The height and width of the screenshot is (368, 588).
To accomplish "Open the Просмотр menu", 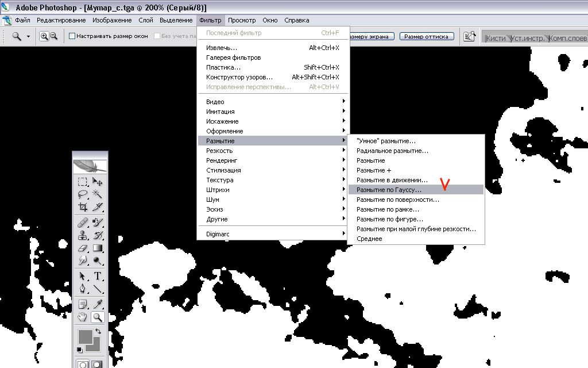I will (242, 20).
